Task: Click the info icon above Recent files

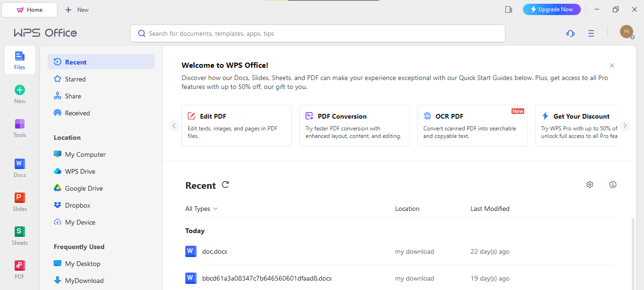Action: 613,185
